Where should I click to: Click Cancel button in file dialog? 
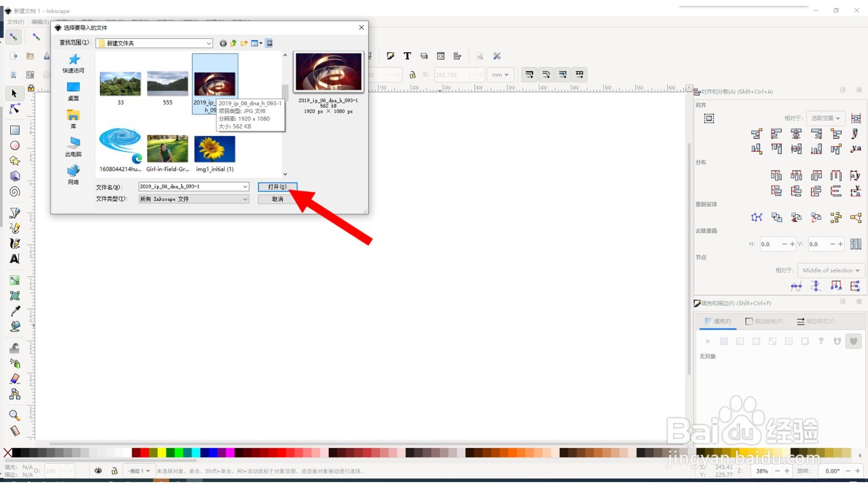tap(277, 199)
